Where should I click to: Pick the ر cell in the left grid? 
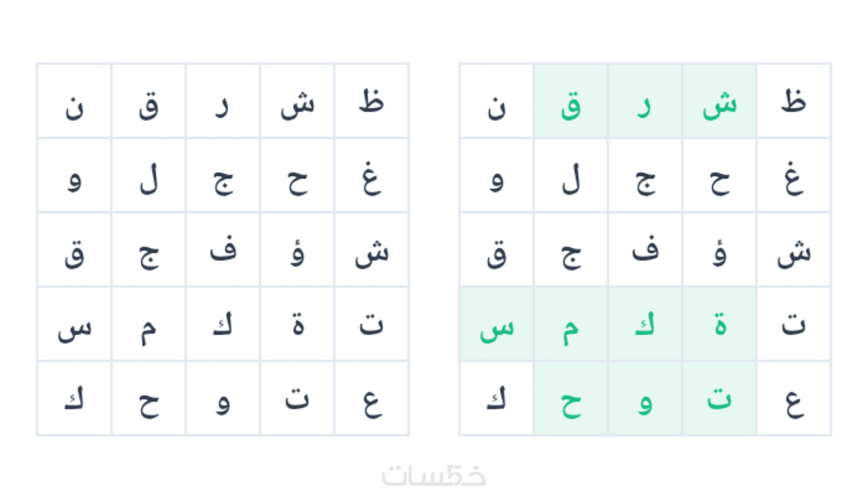click(223, 101)
